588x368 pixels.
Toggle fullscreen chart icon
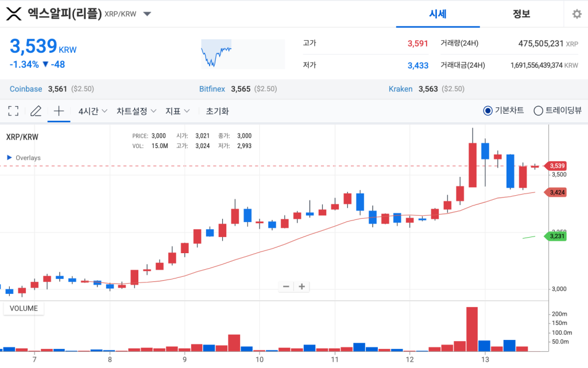[13, 111]
